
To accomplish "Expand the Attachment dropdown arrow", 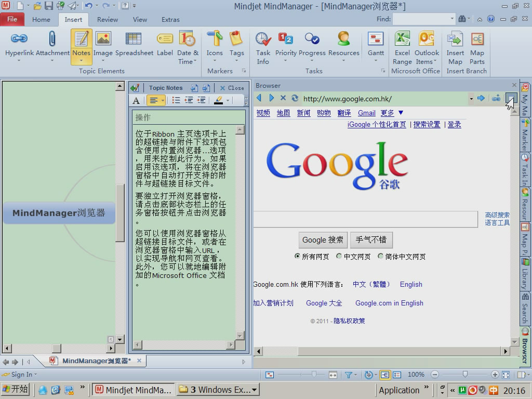I will pyautogui.click(x=52, y=61).
